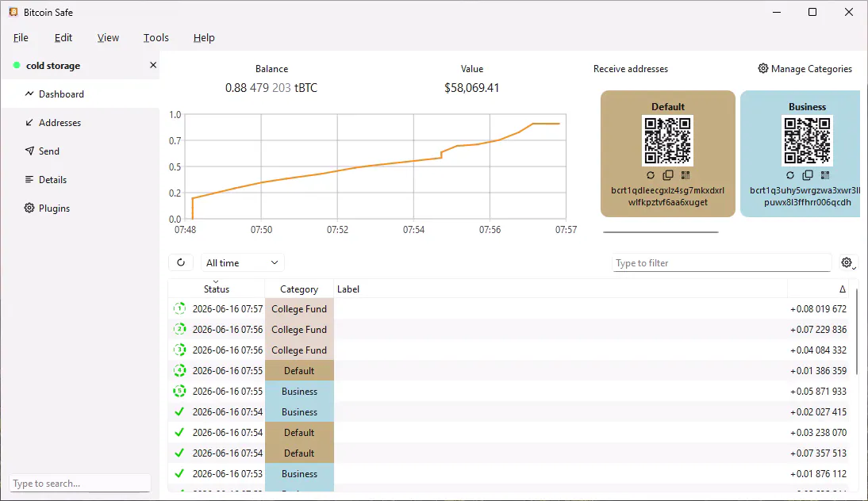
Task: Sort transactions by Category column header
Action: (299, 289)
